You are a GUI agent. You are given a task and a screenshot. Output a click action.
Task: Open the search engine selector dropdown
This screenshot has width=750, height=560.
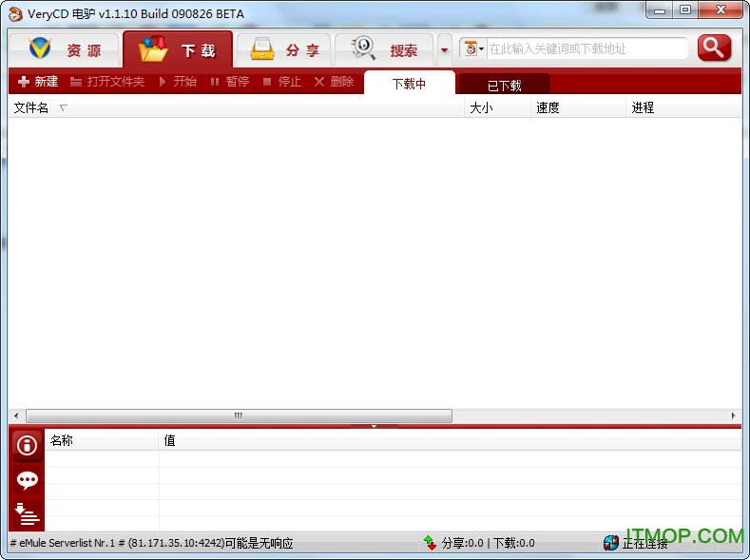[474, 48]
